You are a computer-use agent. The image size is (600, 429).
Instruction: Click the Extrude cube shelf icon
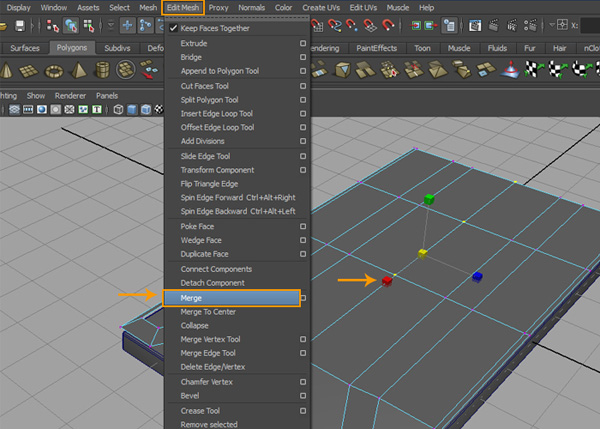[342, 70]
